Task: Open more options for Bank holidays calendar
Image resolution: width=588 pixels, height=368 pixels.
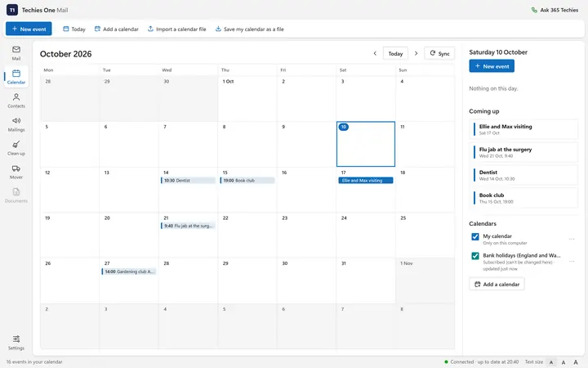Action: pyautogui.click(x=572, y=262)
